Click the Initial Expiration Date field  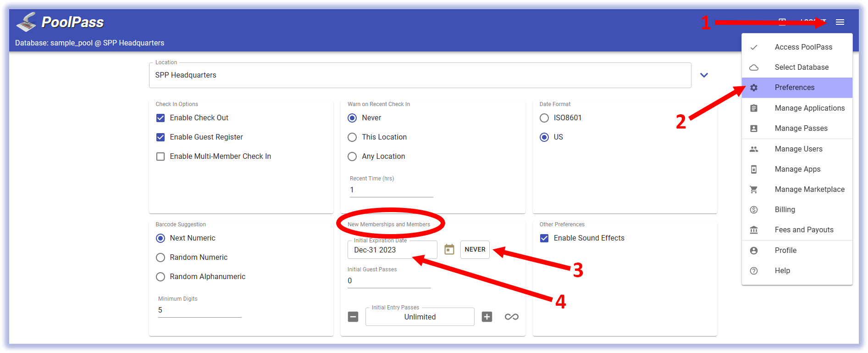[393, 250]
